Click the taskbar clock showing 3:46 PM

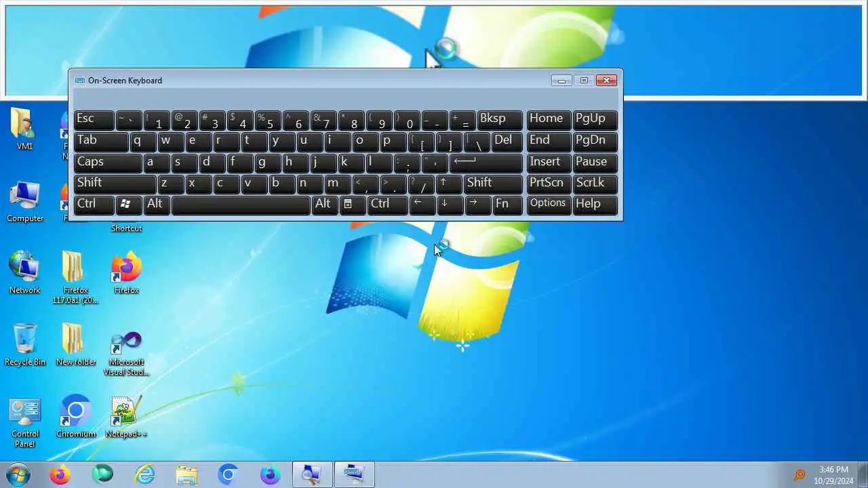(x=833, y=474)
